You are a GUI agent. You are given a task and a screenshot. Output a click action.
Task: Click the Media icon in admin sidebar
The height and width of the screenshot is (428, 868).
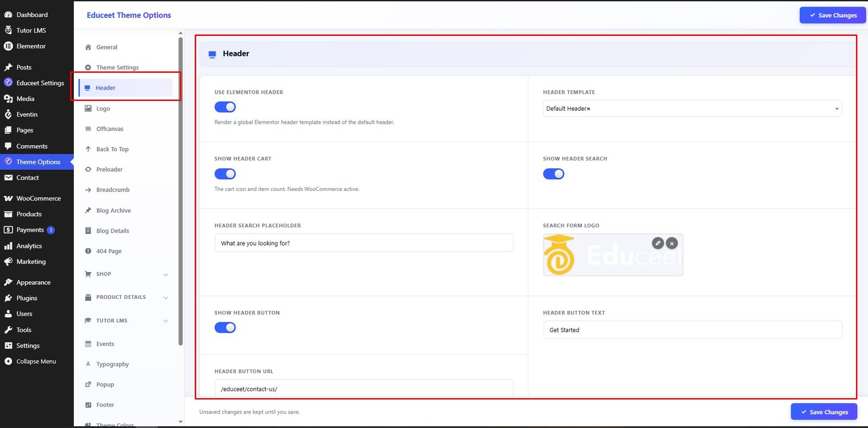(8, 99)
